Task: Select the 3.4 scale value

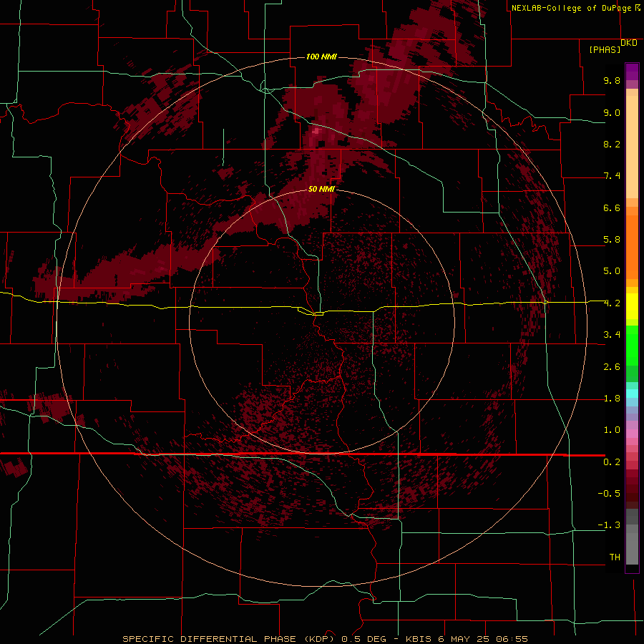Action: coord(612,335)
